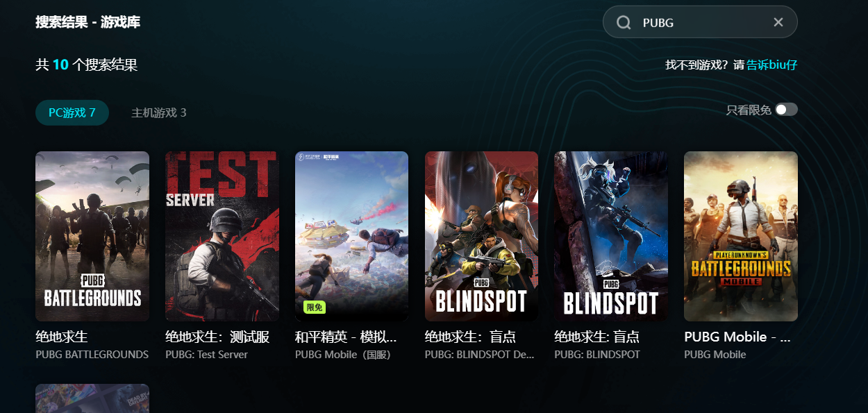The image size is (868, 413).
Task: Click the PUBG Mobile - ... title text
Action: tap(737, 337)
